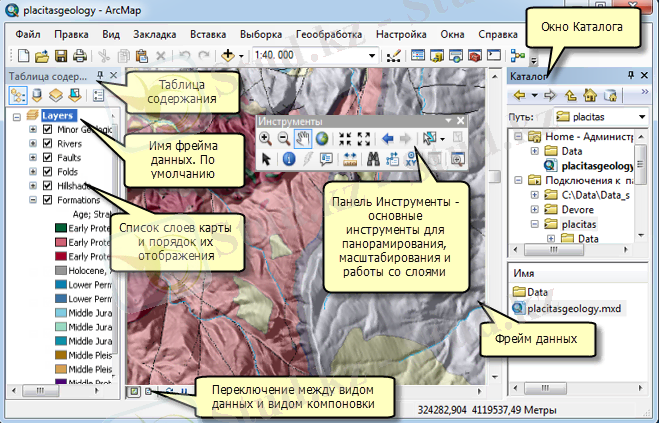Image resolution: width=659 pixels, height=423 pixels.
Task: Collapse the placitas folder in Catalog
Action: click(x=535, y=224)
